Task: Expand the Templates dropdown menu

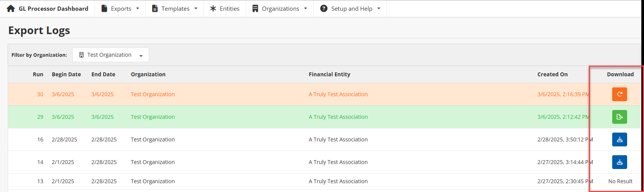Action: click(x=175, y=8)
